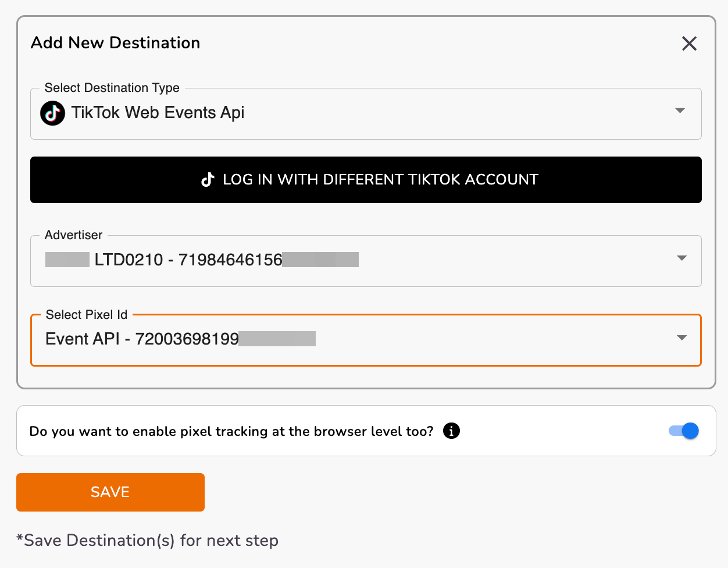Click the info icon beside pixel tracking question
728x568 pixels.
(451, 431)
